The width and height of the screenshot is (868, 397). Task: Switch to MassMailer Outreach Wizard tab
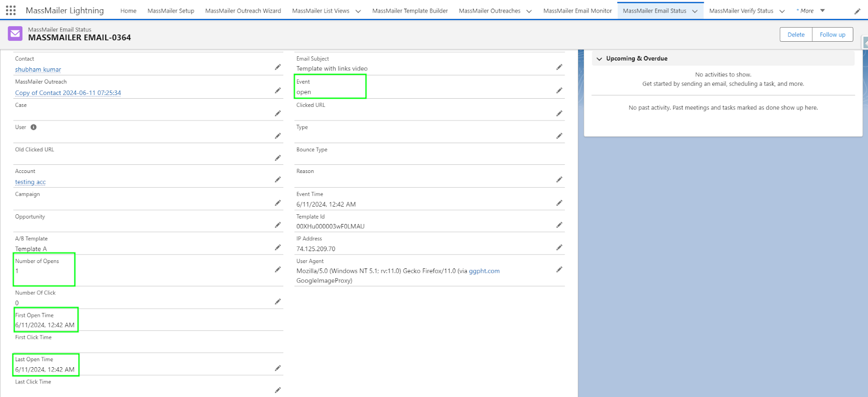(243, 11)
